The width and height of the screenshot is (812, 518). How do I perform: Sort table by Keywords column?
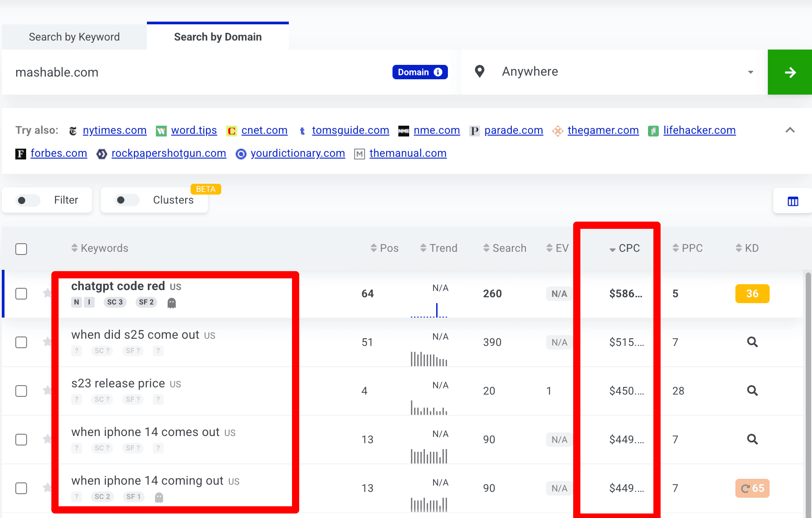(x=100, y=248)
